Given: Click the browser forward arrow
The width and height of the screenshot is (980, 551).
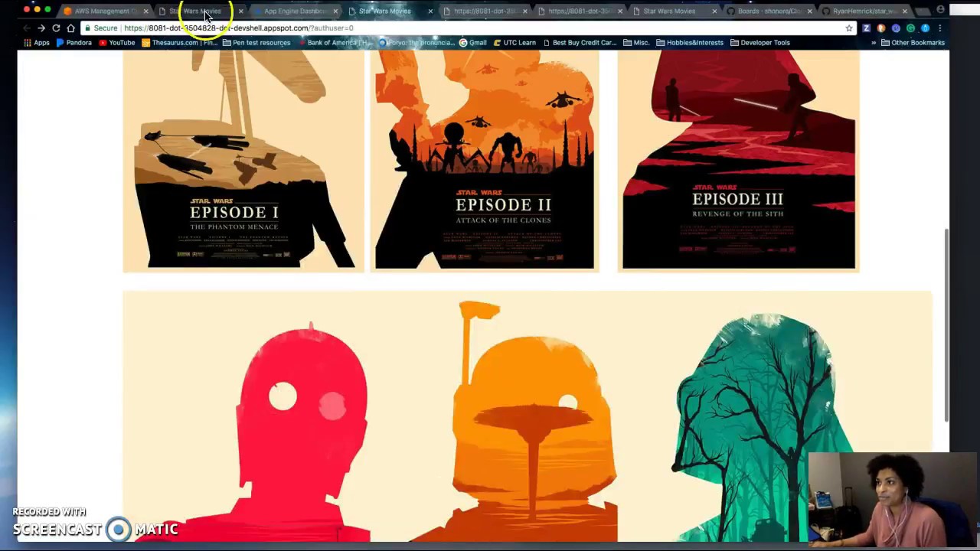Looking at the screenshot, I should coord(41,28).
